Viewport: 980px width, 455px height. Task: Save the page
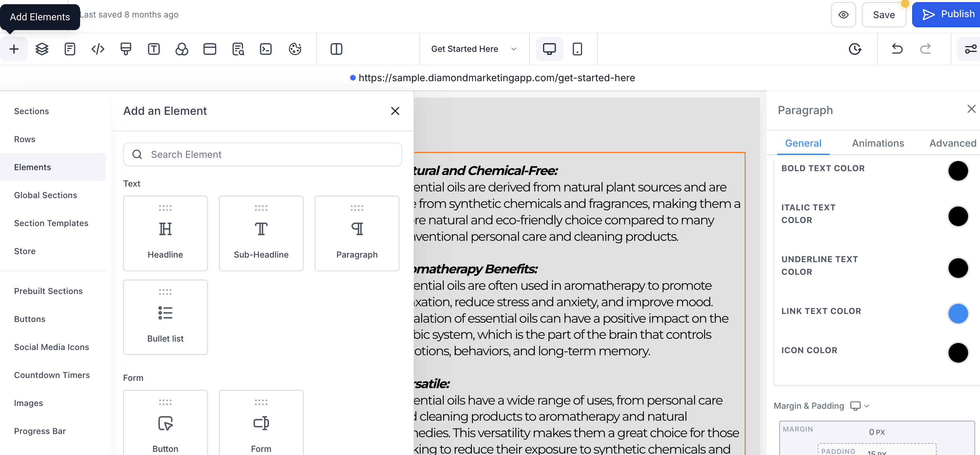(x=884, y=15)
